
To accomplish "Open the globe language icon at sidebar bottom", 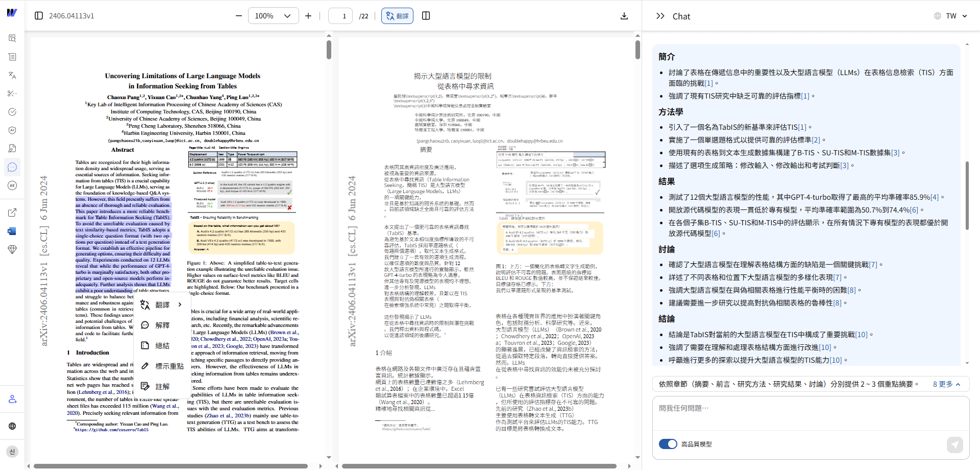I will (x=12, y=427).
